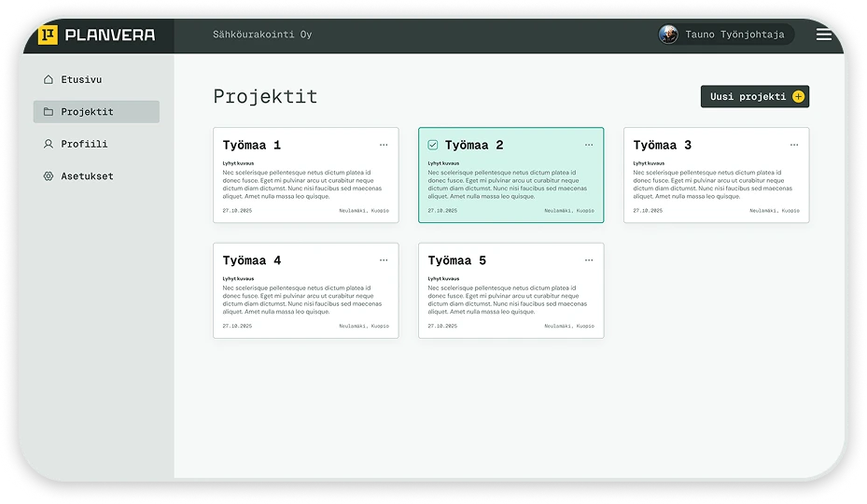Click the yellow plus icon
The height and width of the screenshot is (504, 867).
(798, 97)
